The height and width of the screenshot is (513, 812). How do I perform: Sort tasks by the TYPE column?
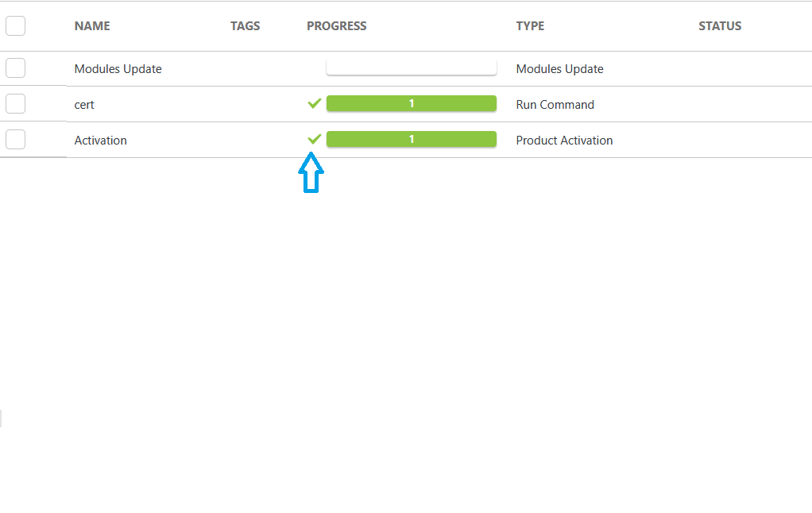point(530,26)
